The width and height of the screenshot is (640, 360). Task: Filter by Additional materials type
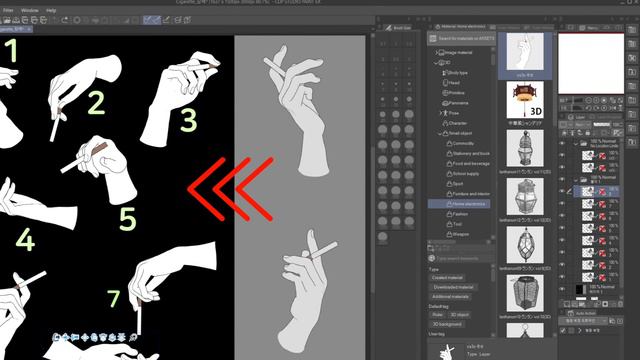coord(450,297)
